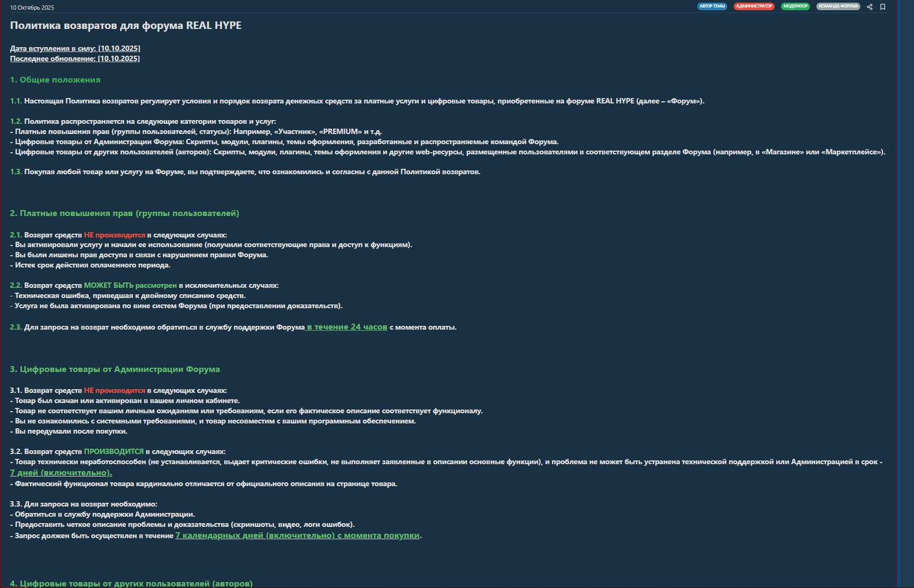Open the post date 10 Октябрь 2025

[32, 8]
